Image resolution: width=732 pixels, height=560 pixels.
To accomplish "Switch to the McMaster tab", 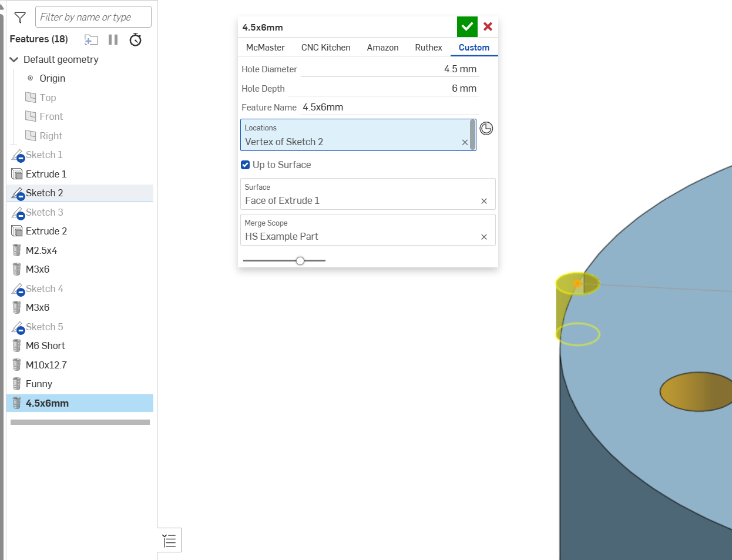I will (x=266, y=48).
